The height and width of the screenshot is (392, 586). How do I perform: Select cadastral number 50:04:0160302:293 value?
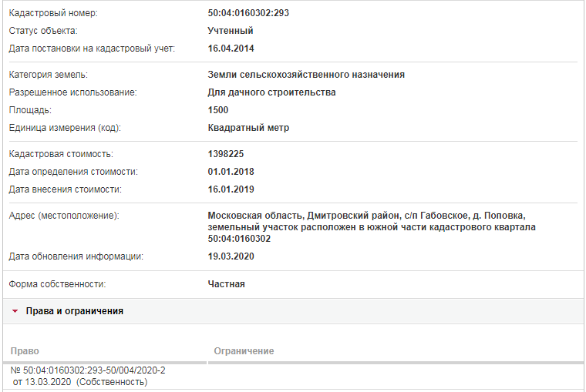click(248, 13)
